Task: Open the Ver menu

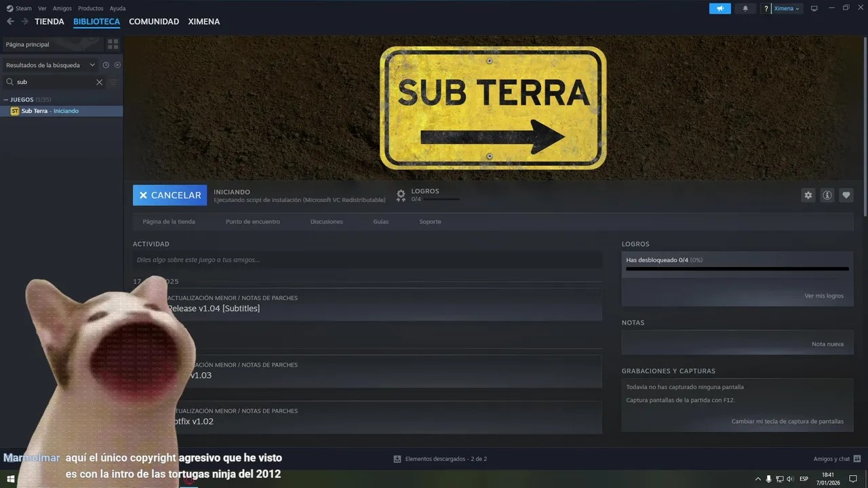Action: [x=43, y=9]
